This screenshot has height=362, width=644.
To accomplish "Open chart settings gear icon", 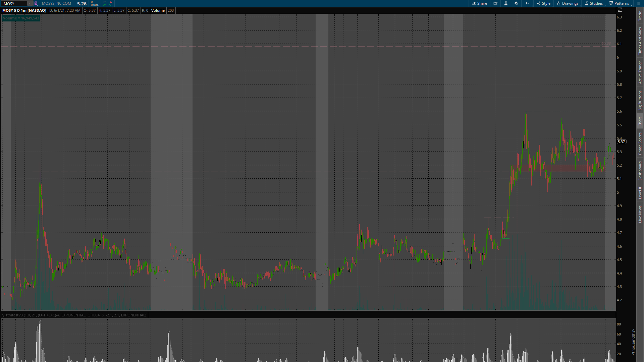I will coord(516,3).
